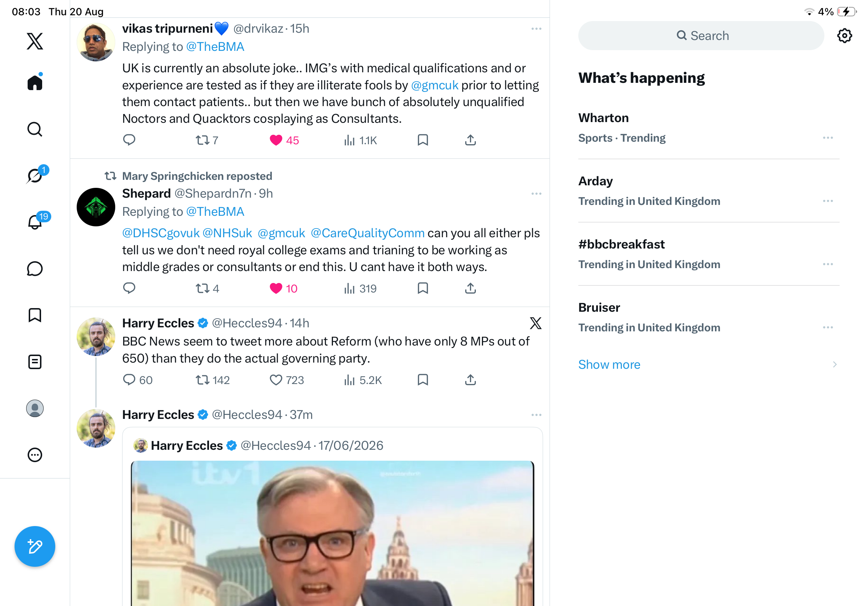Open the profile avatar item in sidebar
The height and width of the screenshot is (606, 868).
click(x=35, y=408)
